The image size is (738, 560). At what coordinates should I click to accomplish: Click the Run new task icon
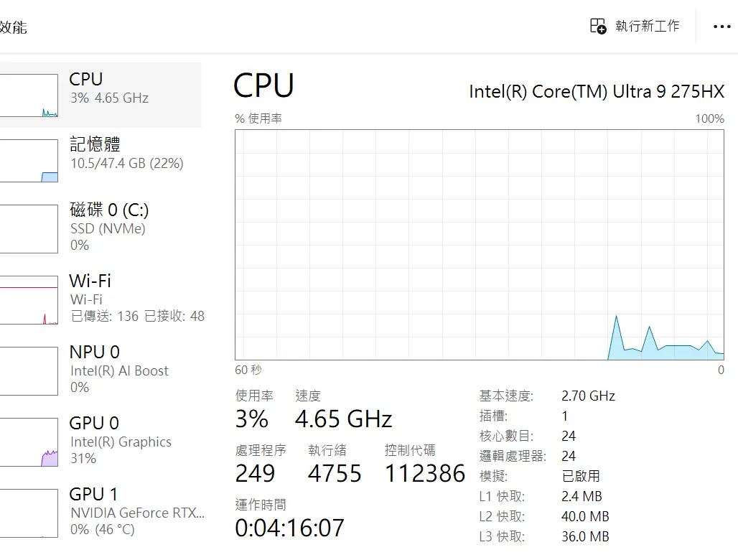pos(598,27)
